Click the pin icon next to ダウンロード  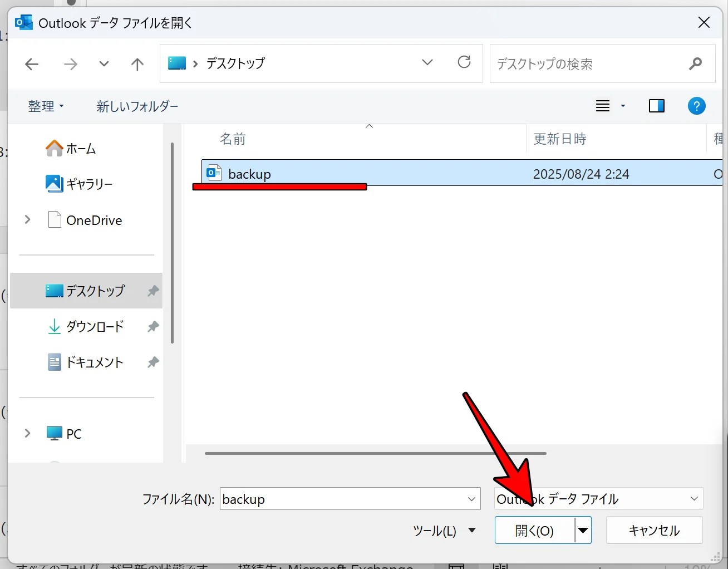point(153,327)
